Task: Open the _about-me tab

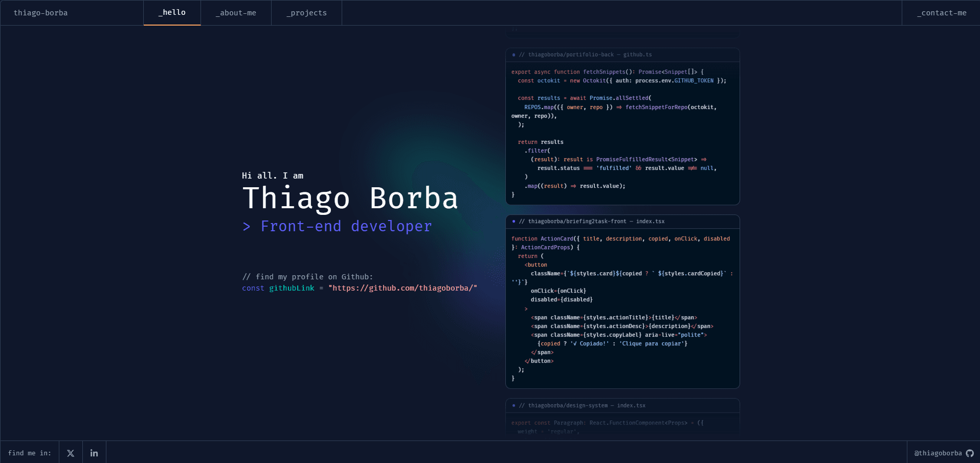Action: tap(236, 13)
